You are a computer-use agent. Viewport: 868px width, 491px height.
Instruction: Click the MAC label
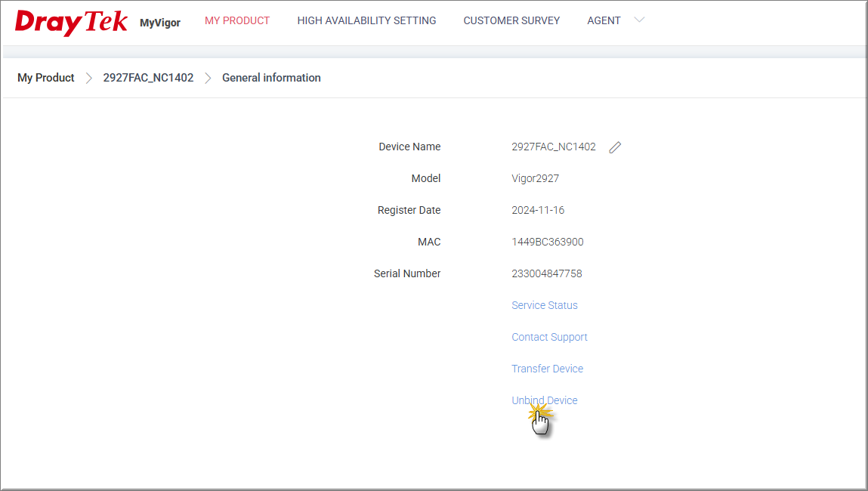pos(429,242)
